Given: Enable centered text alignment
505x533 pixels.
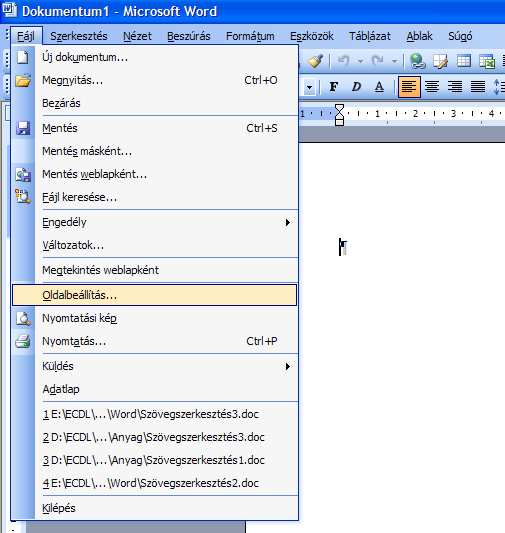Looking at the screenshot, I should pos(432,87).
